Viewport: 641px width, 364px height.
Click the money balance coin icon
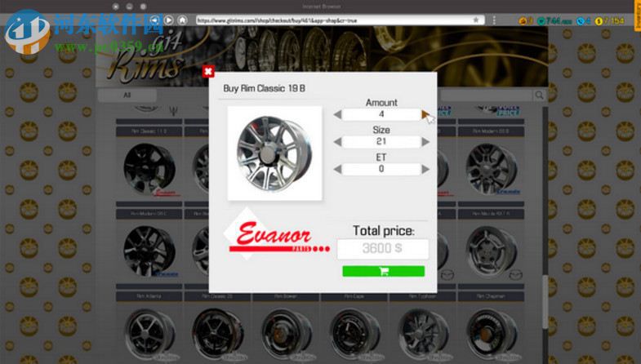click(599, 21)
